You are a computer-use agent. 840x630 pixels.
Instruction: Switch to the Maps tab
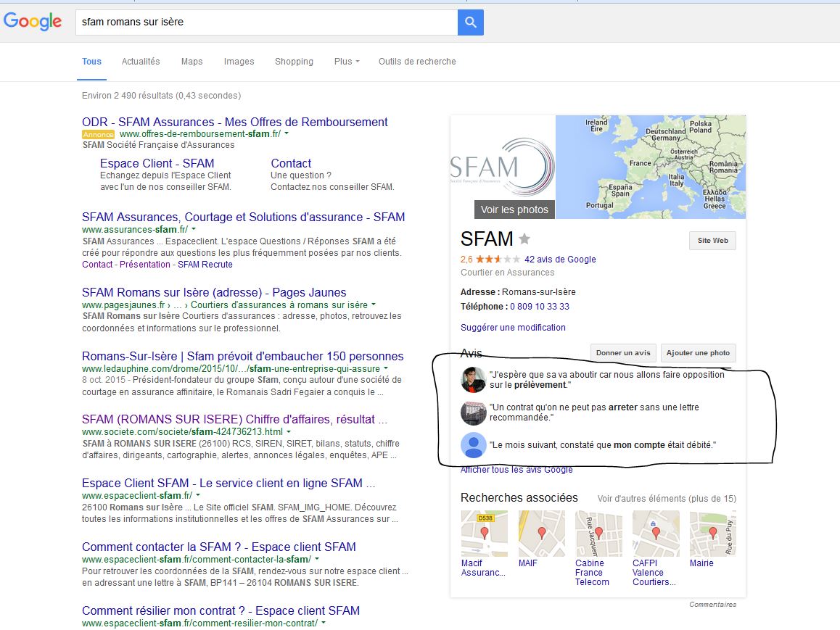192,62
